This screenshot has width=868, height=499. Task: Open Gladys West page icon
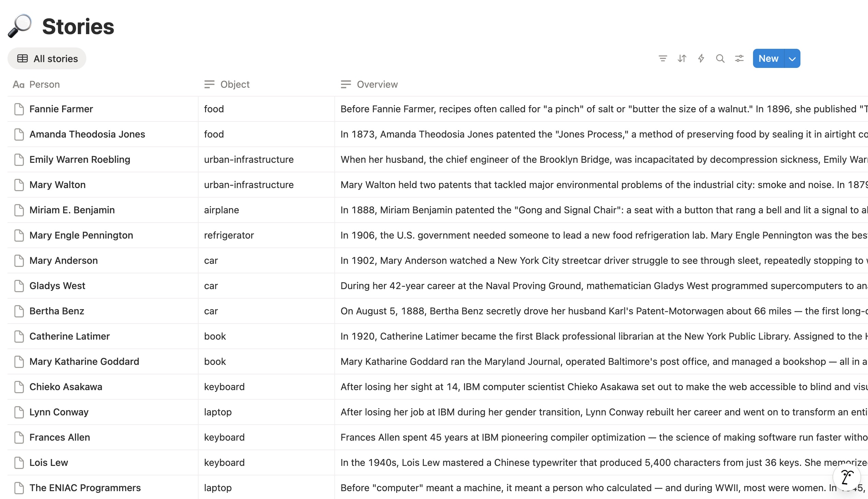19,286
